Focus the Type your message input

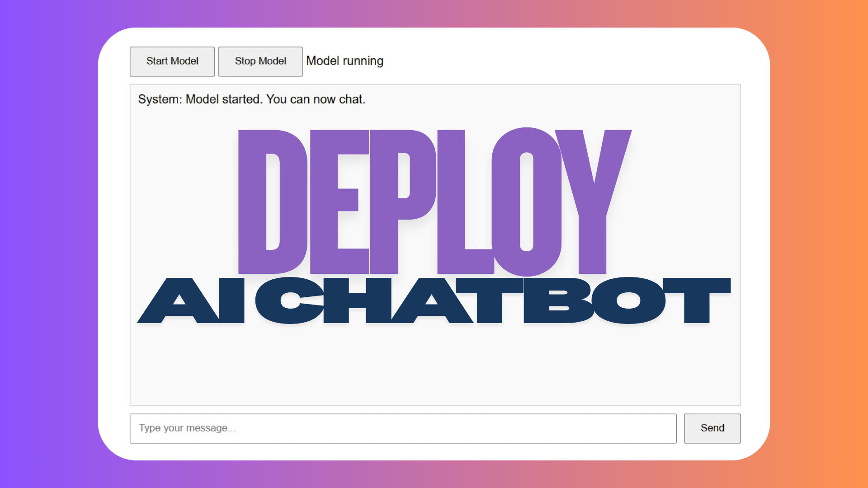pos(402,428)
